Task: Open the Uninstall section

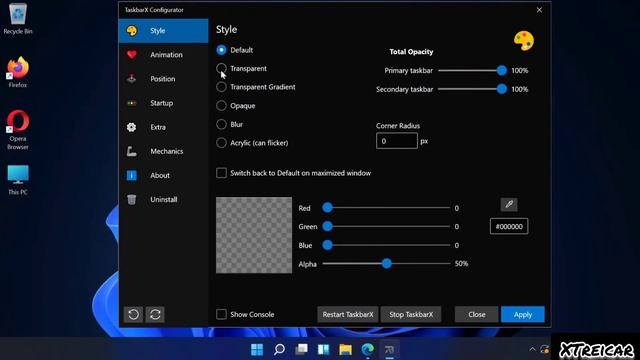Action: 163,199
